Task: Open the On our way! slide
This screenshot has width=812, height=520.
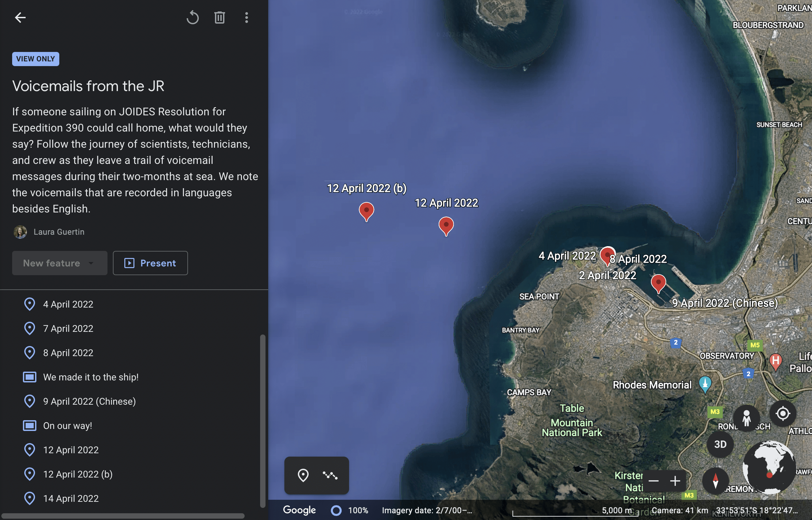Action: coord(135,426)
